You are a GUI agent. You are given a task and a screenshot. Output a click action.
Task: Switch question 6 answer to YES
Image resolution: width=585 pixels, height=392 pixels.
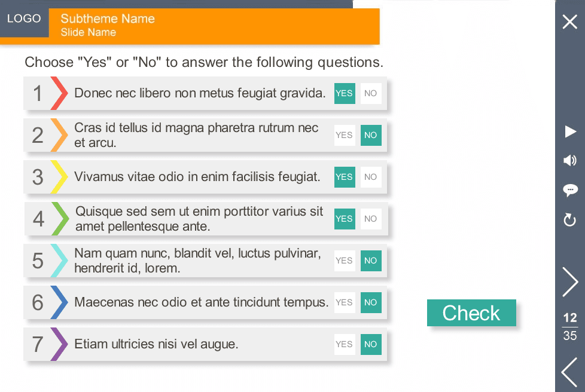point(345,302)
